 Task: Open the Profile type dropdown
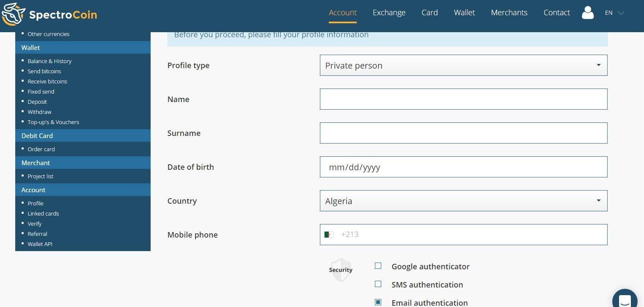[463, 65]
